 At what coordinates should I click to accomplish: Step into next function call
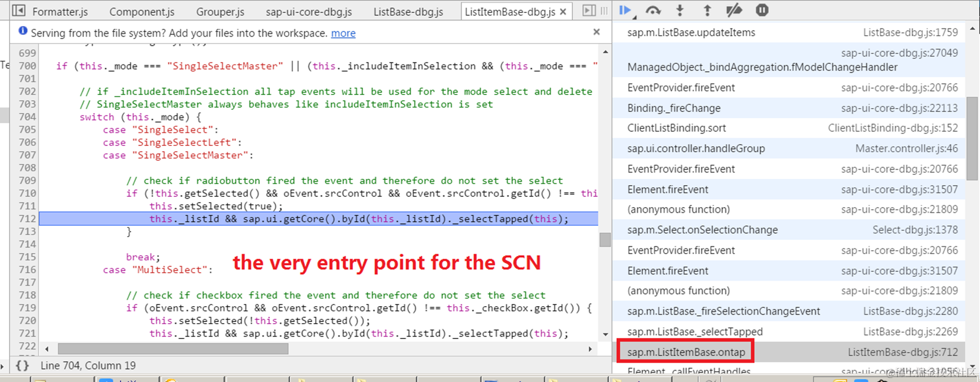pos(680,10)
